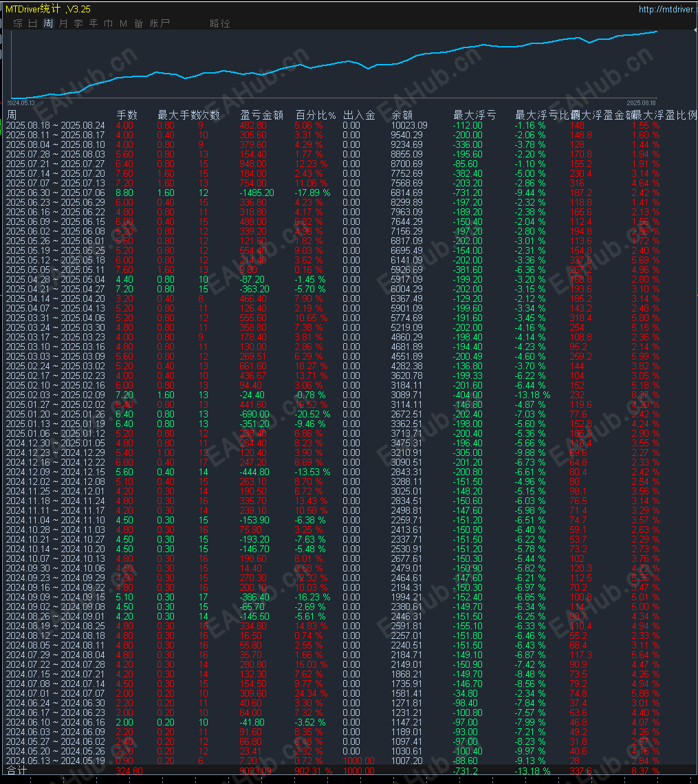The image size is (698, 784).
Task: Open the 季 quarterly statistics icon
Action: click(x=78, y=23)
